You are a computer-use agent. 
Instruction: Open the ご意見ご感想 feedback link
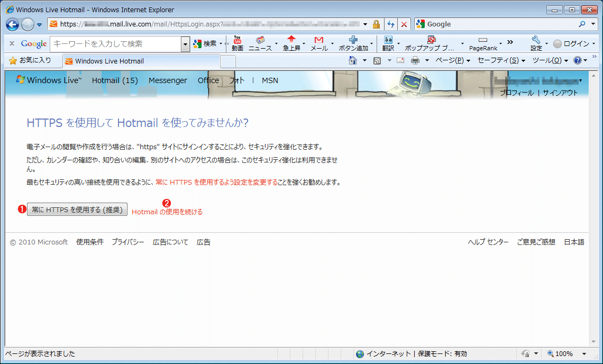(x=536, y=242)
